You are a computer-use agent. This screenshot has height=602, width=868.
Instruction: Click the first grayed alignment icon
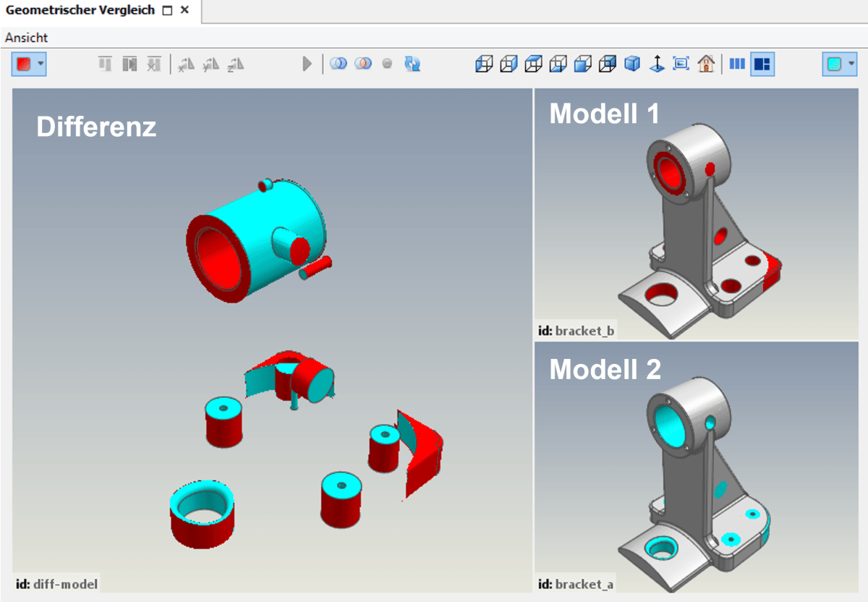105,64
